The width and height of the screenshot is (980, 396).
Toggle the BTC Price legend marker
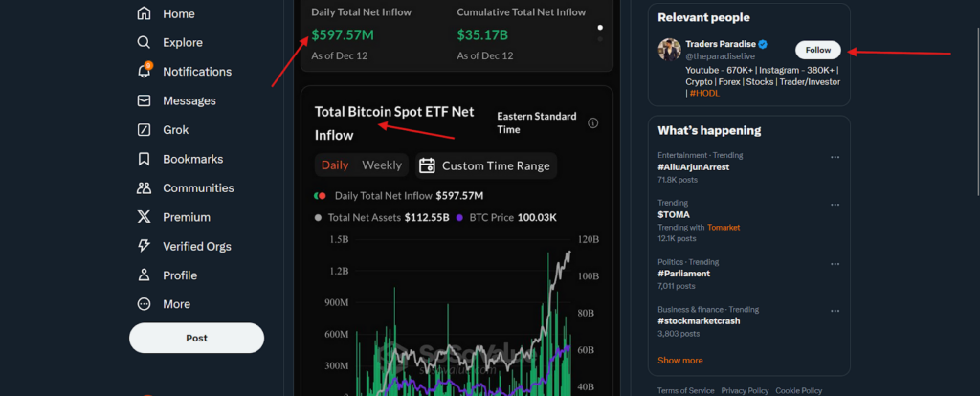[460, 218]
